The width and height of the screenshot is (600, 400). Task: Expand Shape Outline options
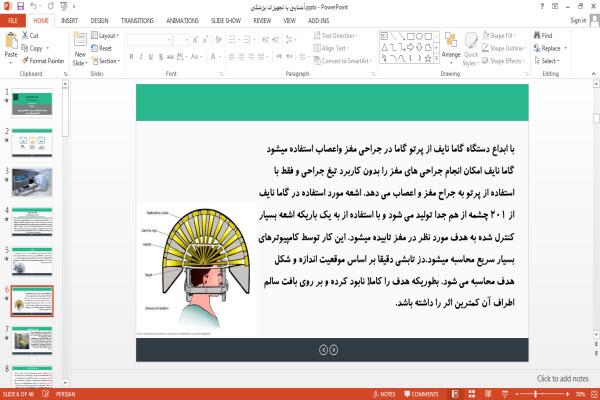[x=504, y=48]
